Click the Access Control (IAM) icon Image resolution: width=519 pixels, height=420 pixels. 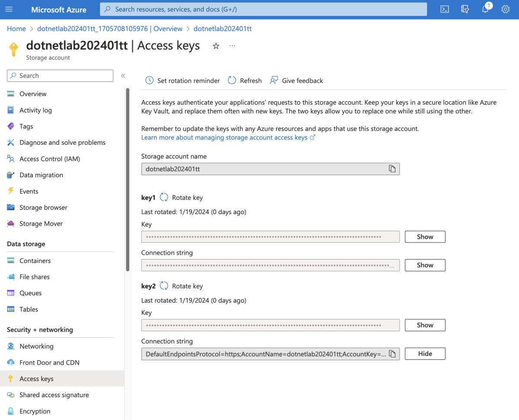[11, 159]
